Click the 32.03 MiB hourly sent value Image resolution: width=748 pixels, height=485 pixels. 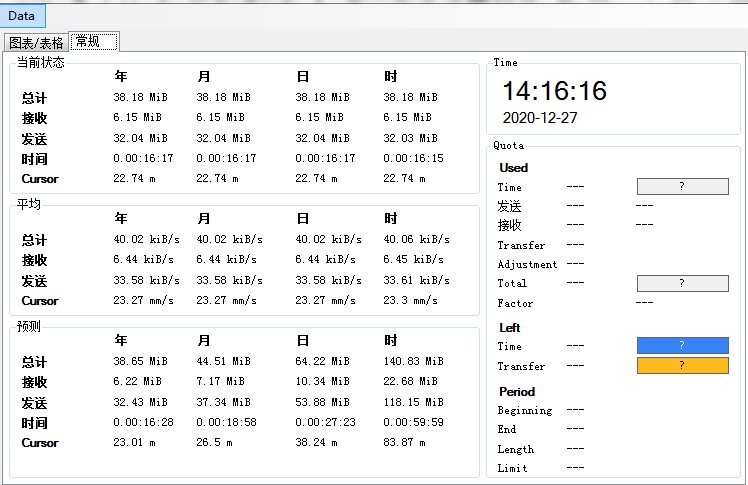(410, 139)
